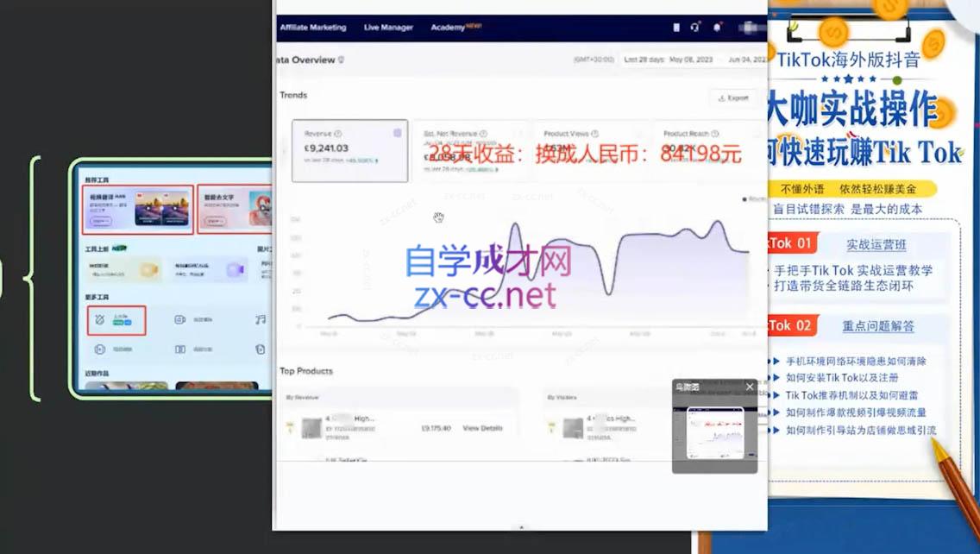Click the peak of the revenue trend chart

tap(718, 222)
